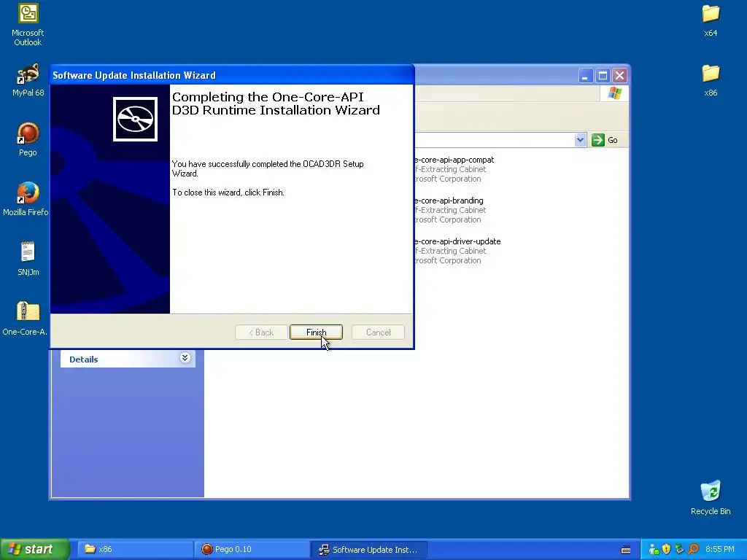Click the Details panel header label
Image resolution: width=747 pixels, height=560 pixels.
click(83, 359)
